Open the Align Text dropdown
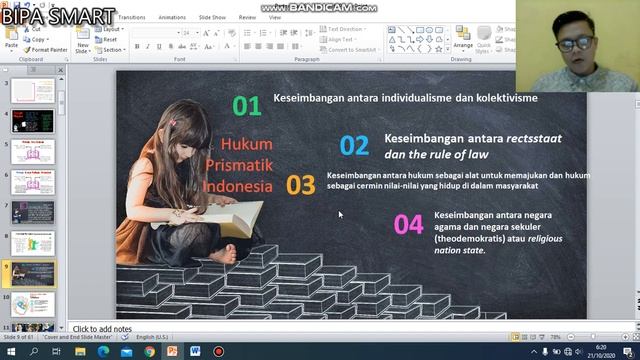Screen dimensions: 640x360 pos(338,40)
